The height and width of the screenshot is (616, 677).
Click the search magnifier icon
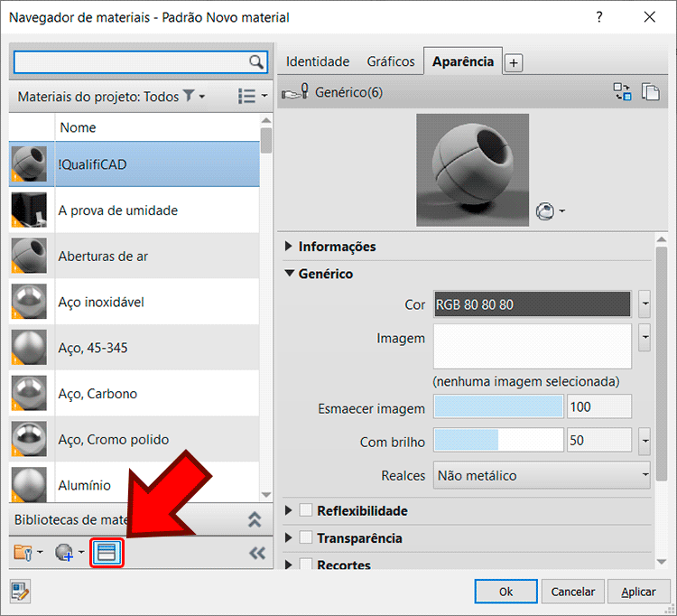256,61
